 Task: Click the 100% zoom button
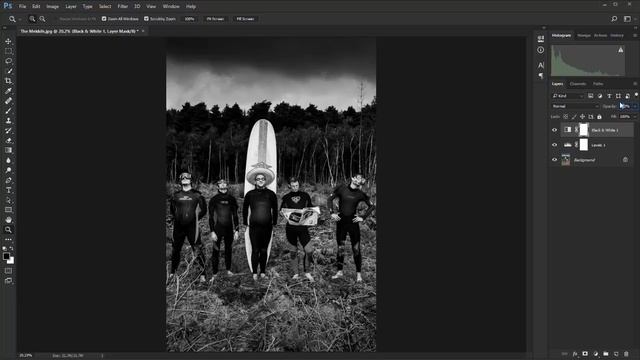pos(189,19)
